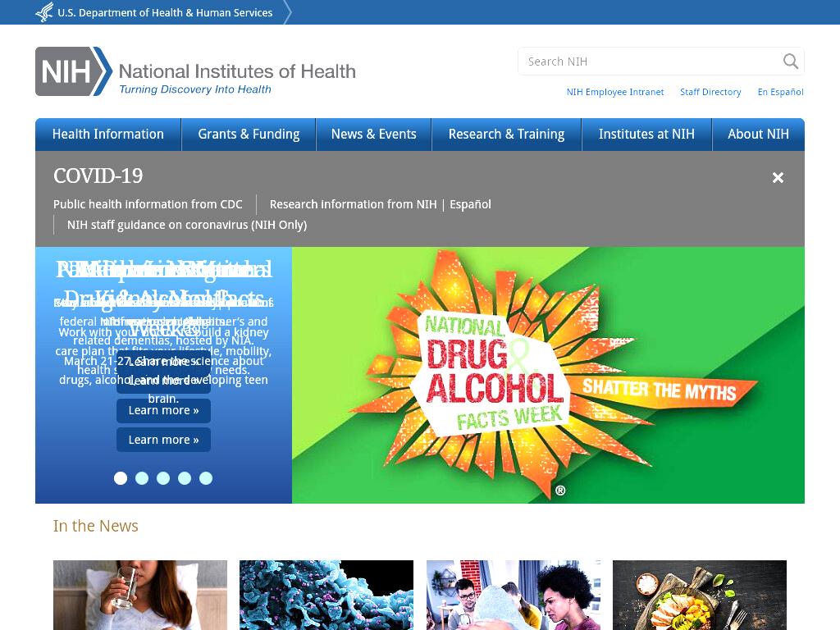Open NIH staff guidance on coronavirus link
840x630 pixels.
(x=187, y=225)
